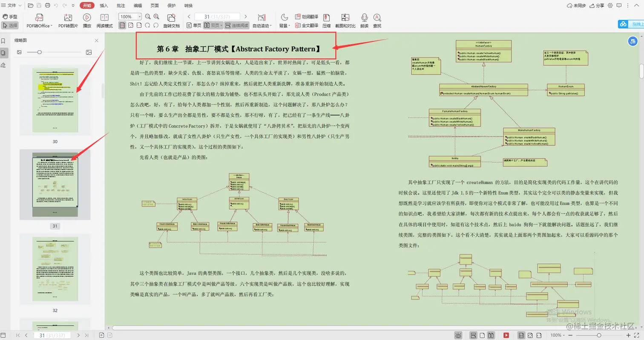Jump to first page in status bar
644x340 pixels.
coord(18,335)
